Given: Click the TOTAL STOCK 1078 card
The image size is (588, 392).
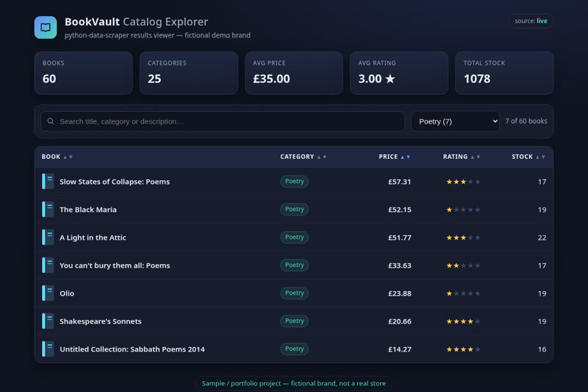Looking at the screenshot, I should pyautogui.click(x=504, y=73).
